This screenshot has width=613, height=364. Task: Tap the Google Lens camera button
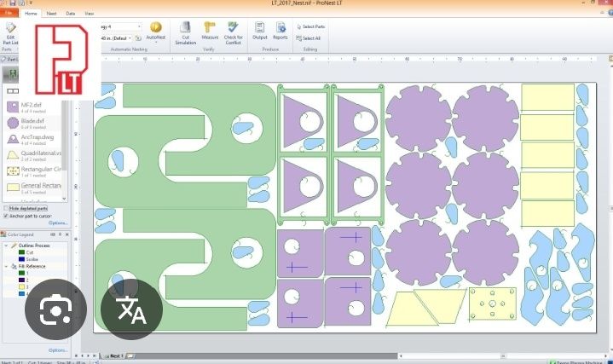pos(55,309)
